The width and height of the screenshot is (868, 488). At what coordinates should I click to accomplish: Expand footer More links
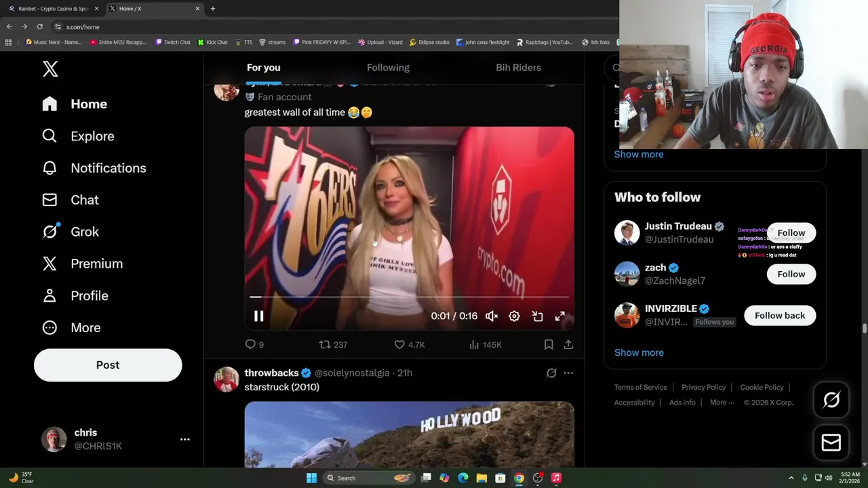coord(722,402)
